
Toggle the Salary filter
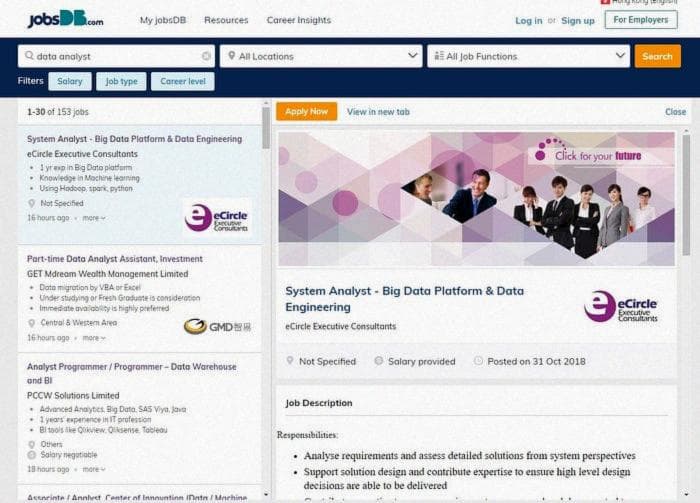(x=70, y=82)
